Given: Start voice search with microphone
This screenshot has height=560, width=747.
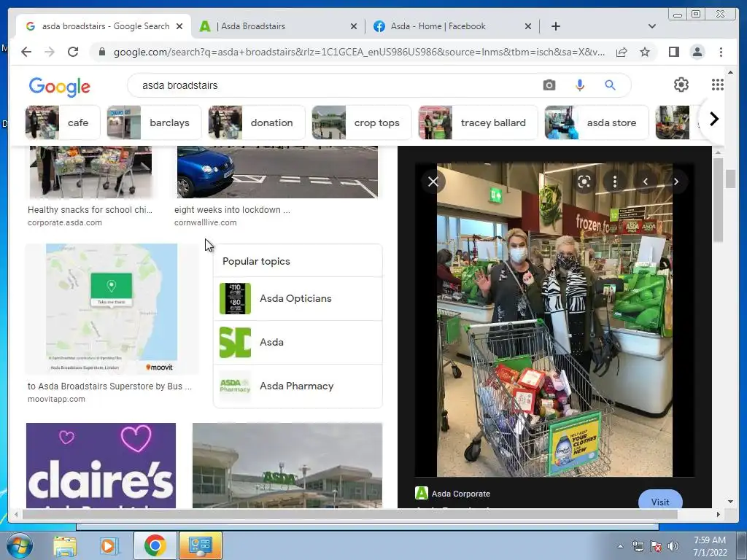Looking at the screenshot, I should pyautogui.click(x=579, y=85).
